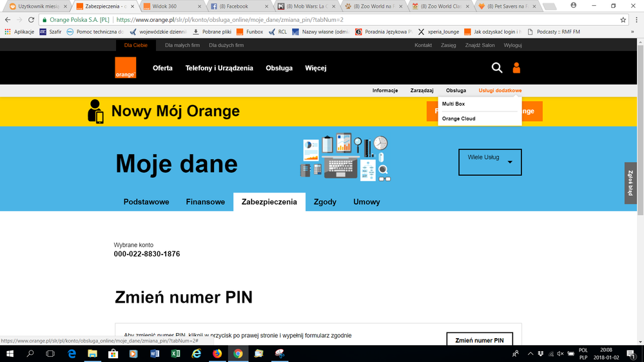Open the Informacje submenu

click(385, 90)
